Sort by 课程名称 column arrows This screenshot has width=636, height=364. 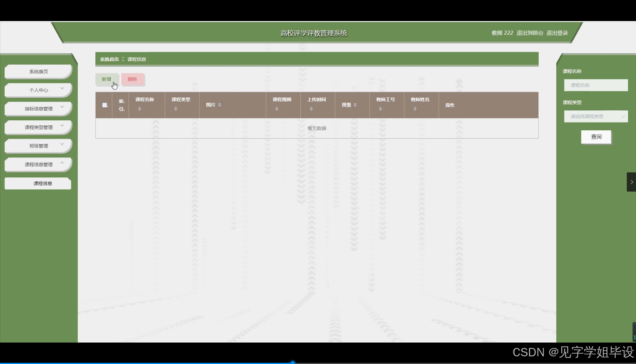tap(139, 109)
